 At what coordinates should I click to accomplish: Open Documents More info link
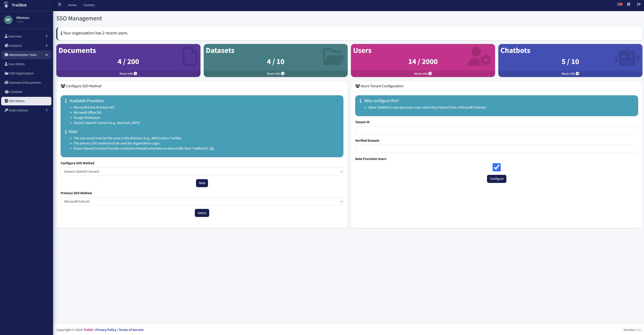point(128,74)
